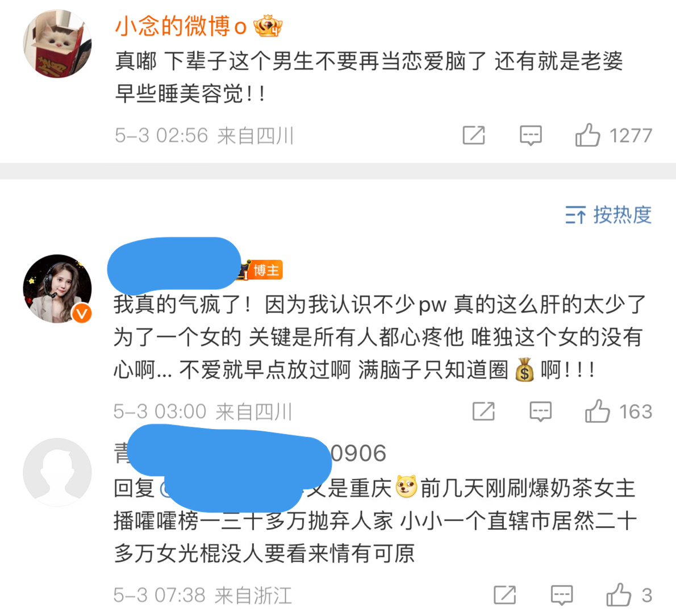Reply to the 07:38 comment from 浙江
This screenshot has width=676, height=616.
point(562,595)
